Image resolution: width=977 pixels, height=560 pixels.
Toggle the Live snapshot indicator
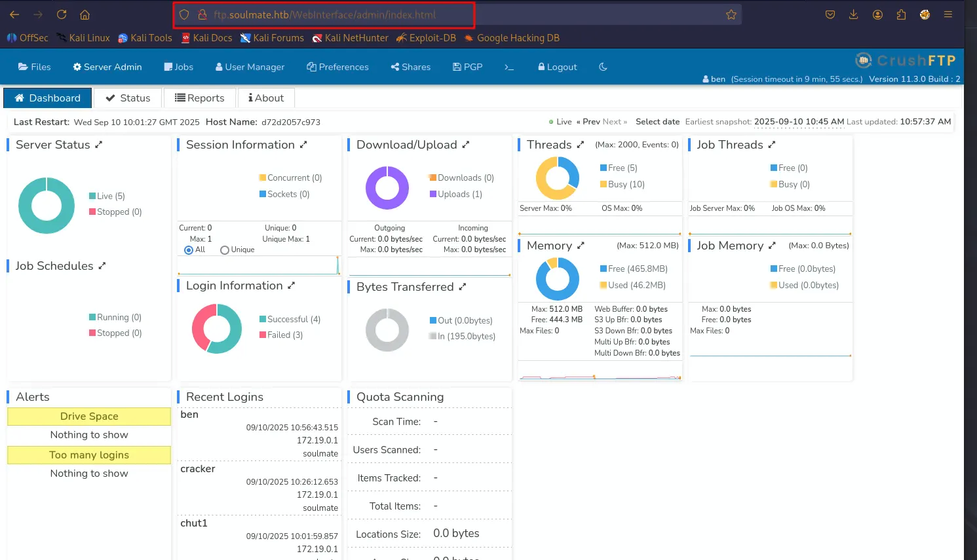tap(560, 122)
